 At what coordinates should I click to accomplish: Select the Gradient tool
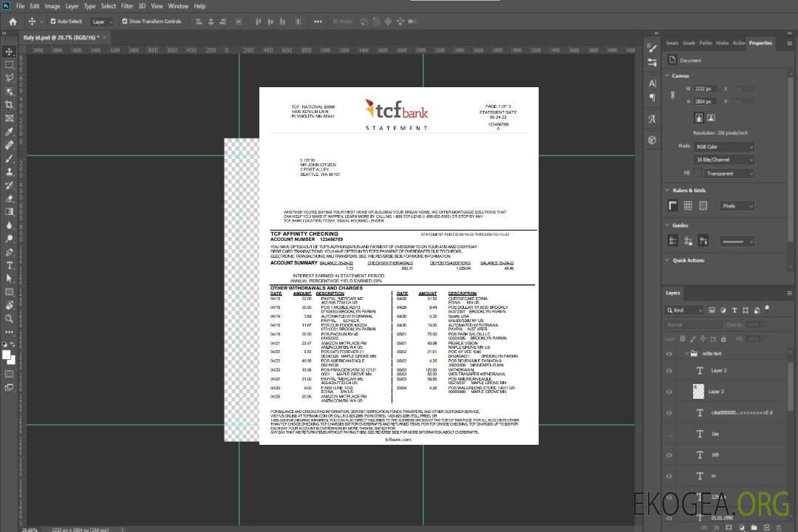click(x=9, y=212)
